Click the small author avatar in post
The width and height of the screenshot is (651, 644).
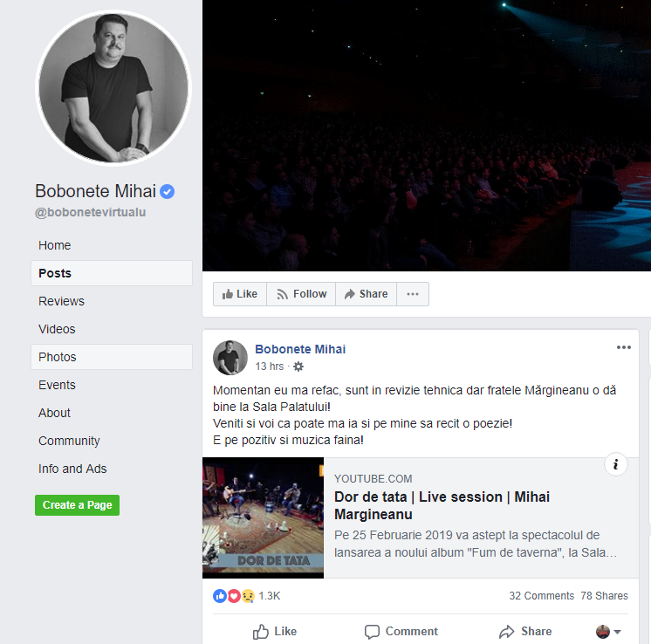point(230,357)
